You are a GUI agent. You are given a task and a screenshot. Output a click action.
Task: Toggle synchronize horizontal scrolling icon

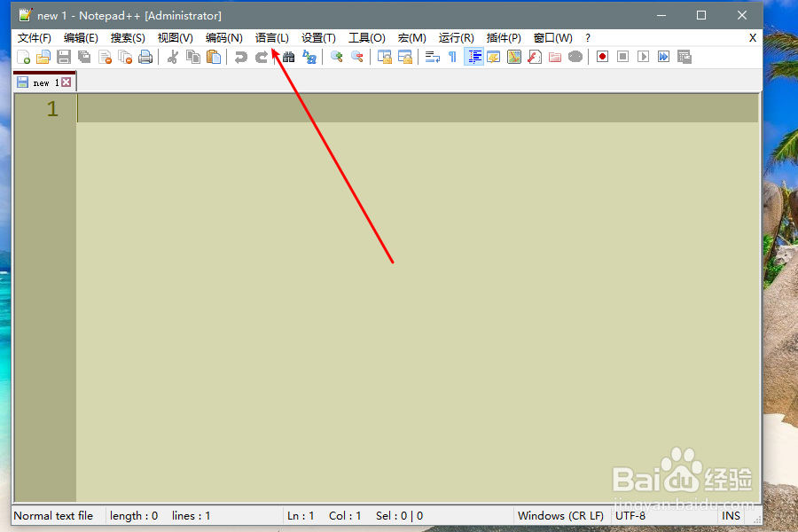point(405,57)
